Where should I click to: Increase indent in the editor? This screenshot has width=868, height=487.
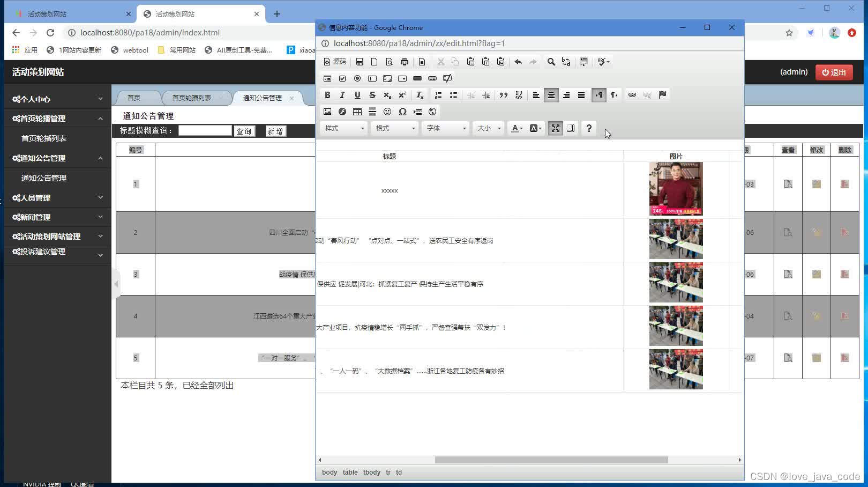pyautogui.click(x=486, y=95)
